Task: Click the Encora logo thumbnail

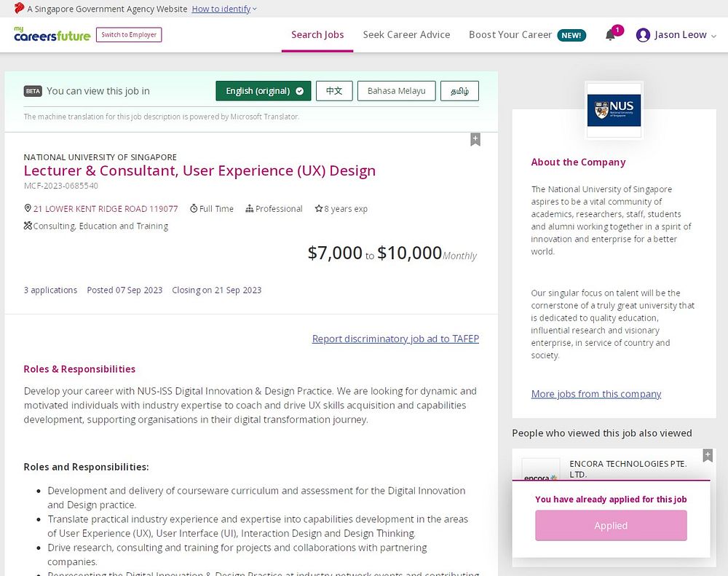Action: click(x=540, y=470)
